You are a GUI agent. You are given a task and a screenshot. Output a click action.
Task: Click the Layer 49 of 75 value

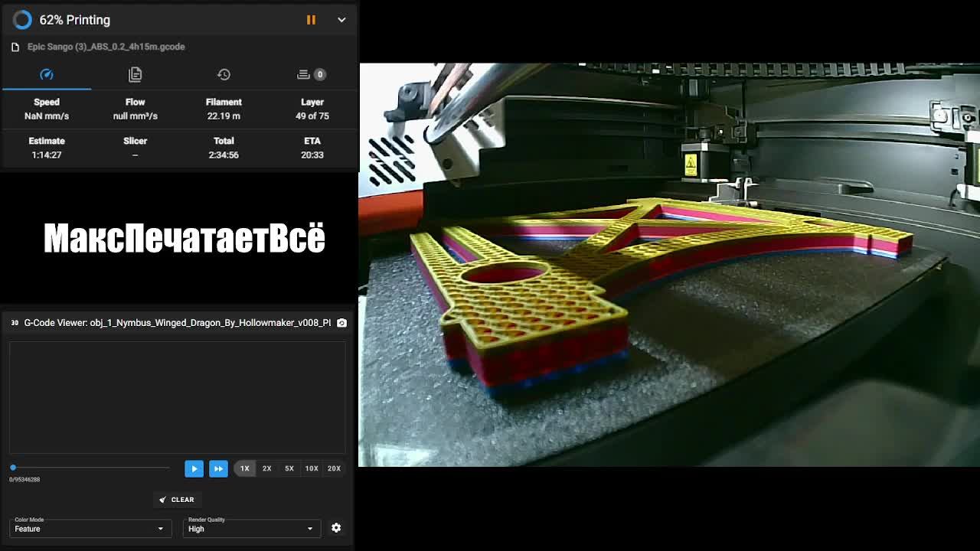pos(312,116)
